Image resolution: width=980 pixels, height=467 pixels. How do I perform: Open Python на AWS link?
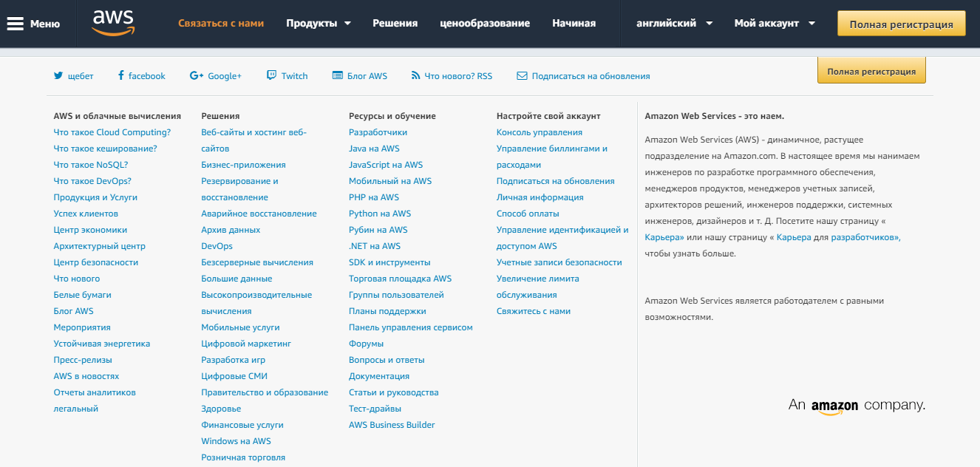(x=380, y=214)
